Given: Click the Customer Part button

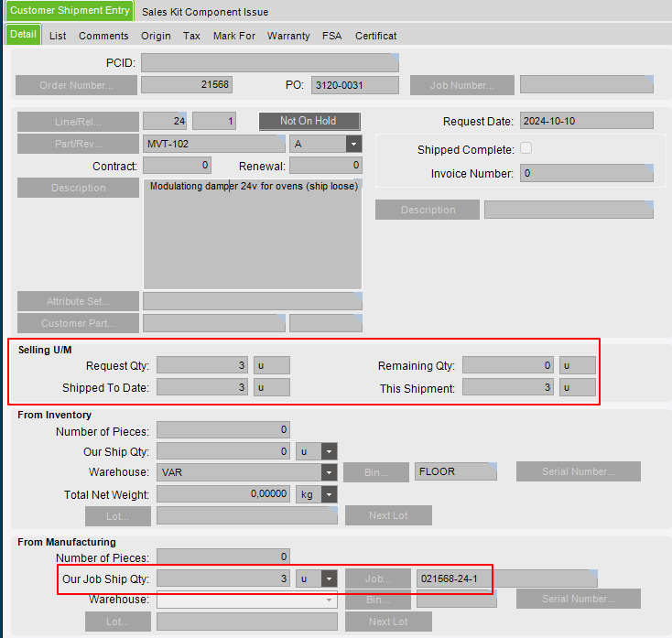Looking at the screenshot, I should [x=78, y=323].
